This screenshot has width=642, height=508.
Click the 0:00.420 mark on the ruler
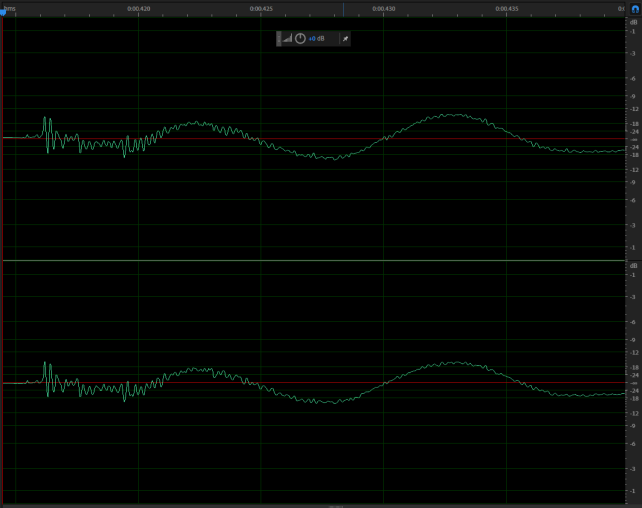coord(139,8)
